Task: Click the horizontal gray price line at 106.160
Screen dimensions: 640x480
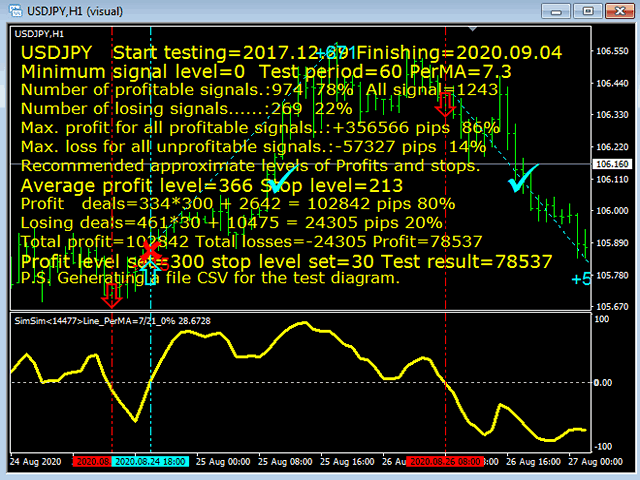Action: pyautogui.click(x=300, y=164)
